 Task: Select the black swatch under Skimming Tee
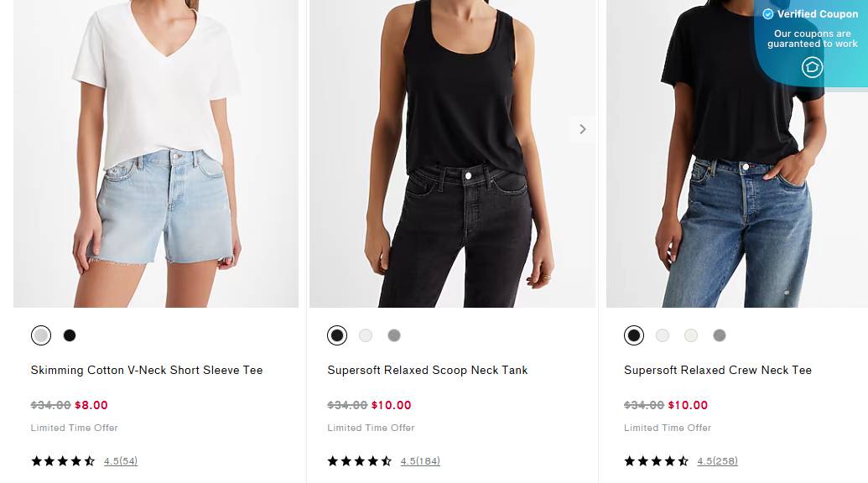(70, 335)
